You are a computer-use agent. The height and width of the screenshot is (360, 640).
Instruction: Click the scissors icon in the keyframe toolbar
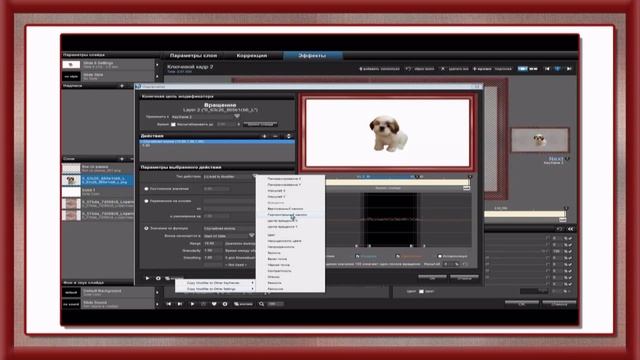(x=443, y=69)
